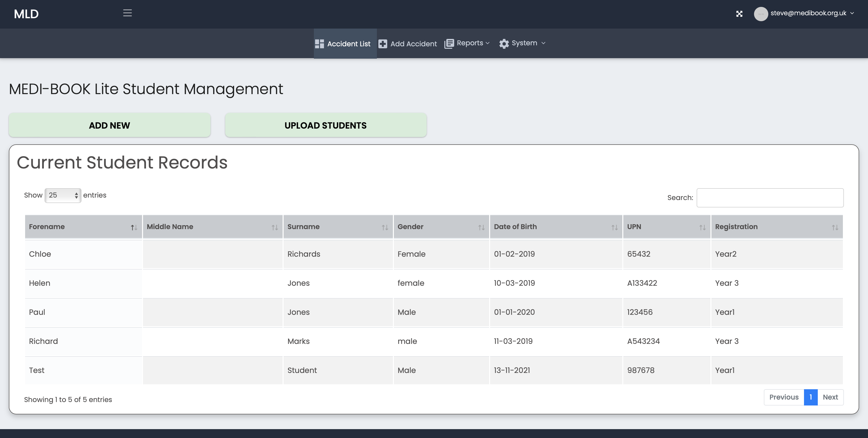868x438 pixels.
Task: Select the Helen forename cell
Action: pyautogui.click(x=83, y=283)
